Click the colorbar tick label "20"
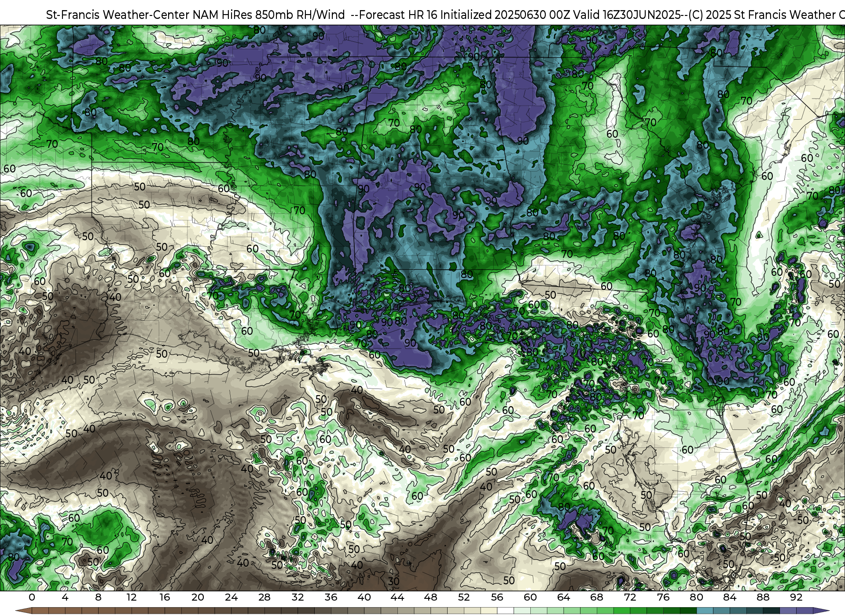The height and width of the screenshot is (616, 845). 198,597
